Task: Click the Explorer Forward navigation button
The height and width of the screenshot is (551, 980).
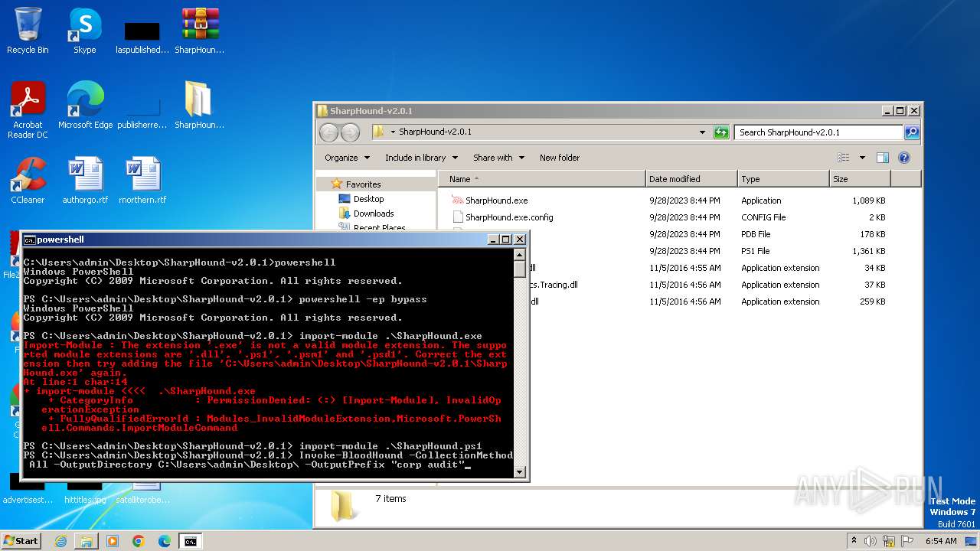Action: (x=350, y=132)
